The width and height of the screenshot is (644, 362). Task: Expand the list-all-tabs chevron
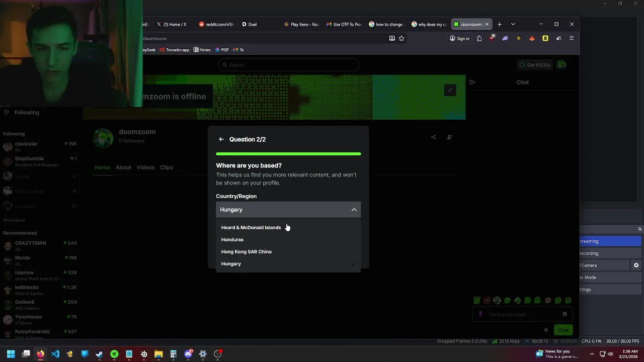point(513,24)
